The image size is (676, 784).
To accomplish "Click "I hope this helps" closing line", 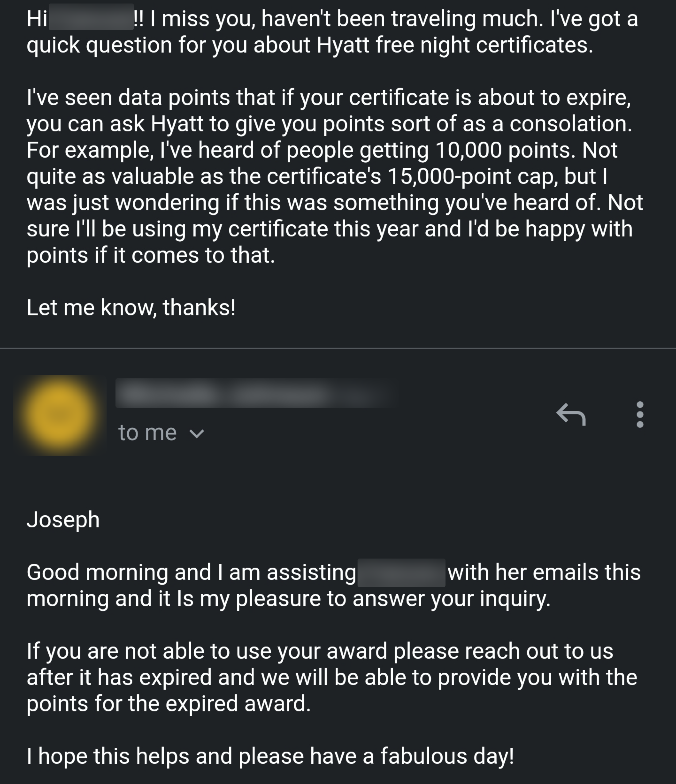I will [108, 756].
